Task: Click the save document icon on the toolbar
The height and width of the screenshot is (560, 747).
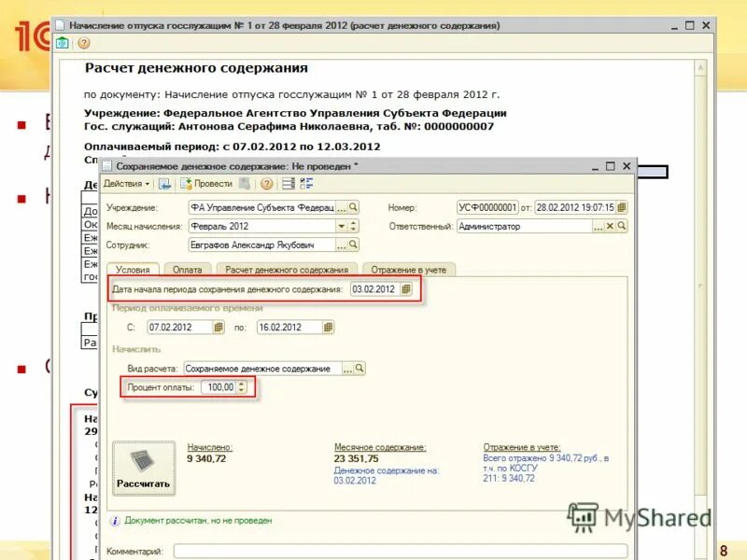Action: click(x=164, y=184)
